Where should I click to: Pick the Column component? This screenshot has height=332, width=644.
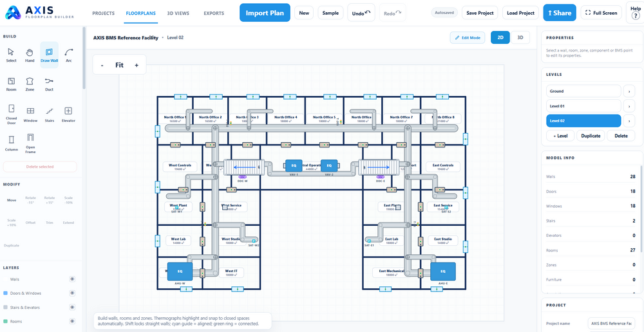click(12, 143)
